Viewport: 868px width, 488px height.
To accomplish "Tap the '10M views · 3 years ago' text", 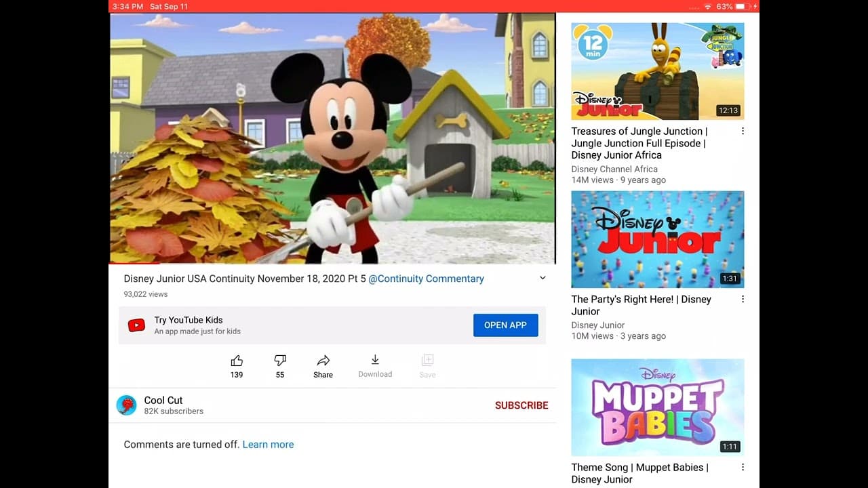I will tap(618, 336).
